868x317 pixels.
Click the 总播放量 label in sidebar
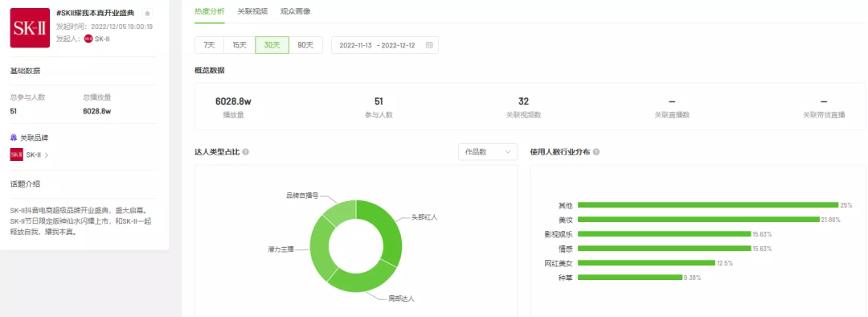click(x=97, y=97)
